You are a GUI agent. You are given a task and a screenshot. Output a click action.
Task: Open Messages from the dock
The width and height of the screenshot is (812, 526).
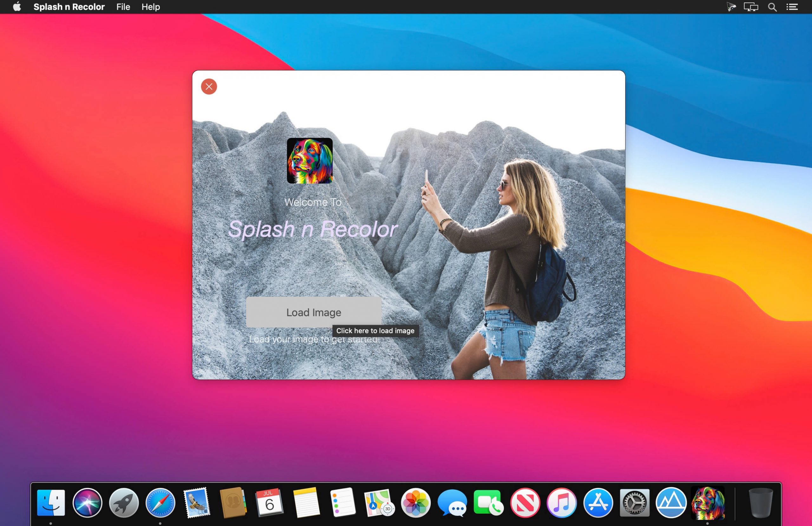(x=452, y=503)
